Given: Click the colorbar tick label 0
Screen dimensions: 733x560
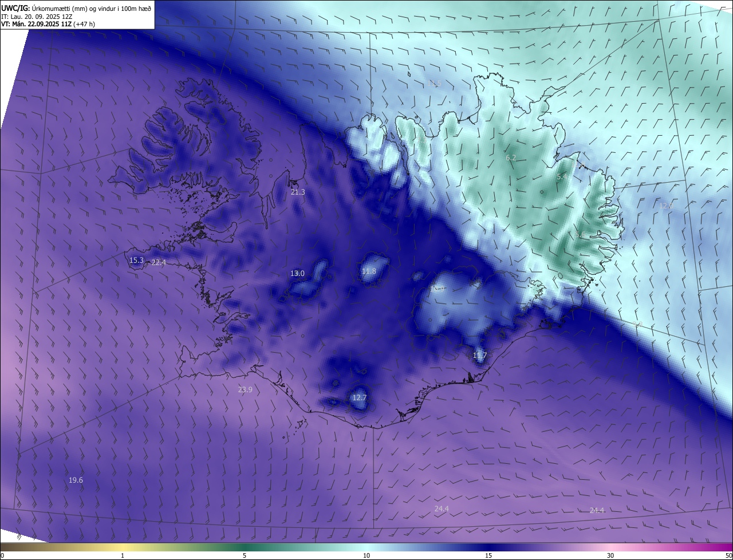Looking at the screenshot, I should [2, 555].
